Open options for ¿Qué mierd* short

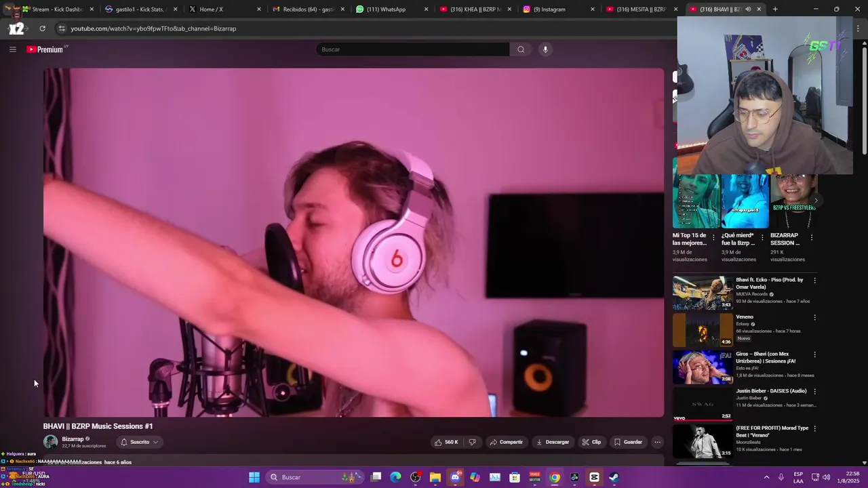(762, 237)
